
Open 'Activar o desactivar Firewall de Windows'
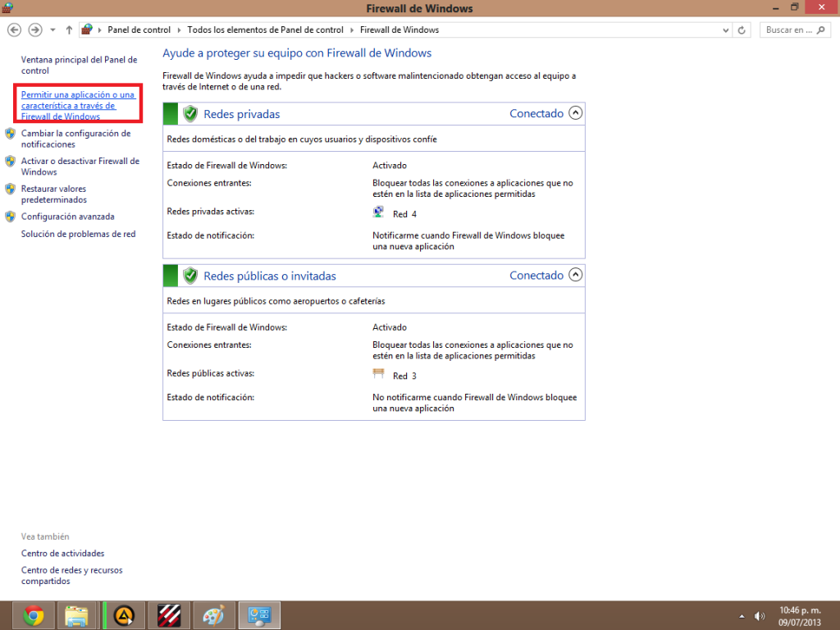click(80, 167)
